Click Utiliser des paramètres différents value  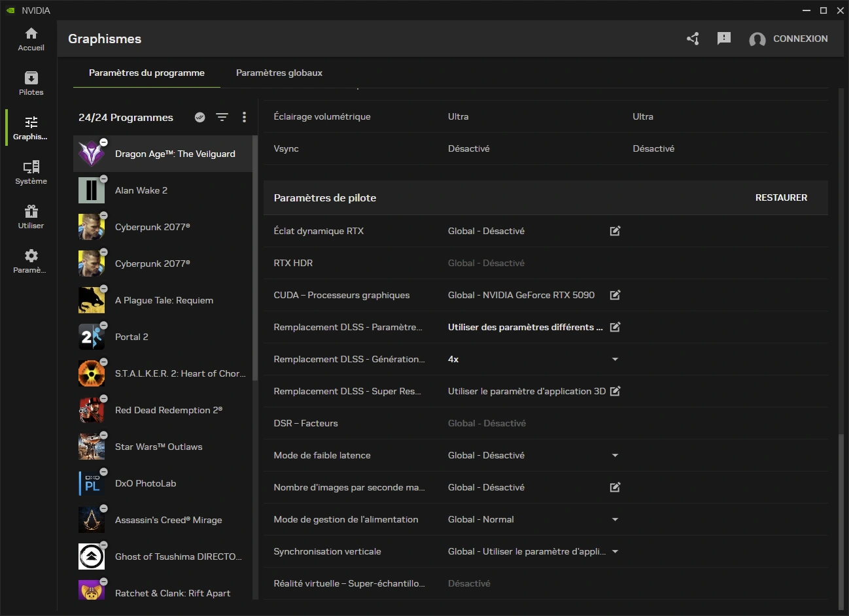point(525,327)
